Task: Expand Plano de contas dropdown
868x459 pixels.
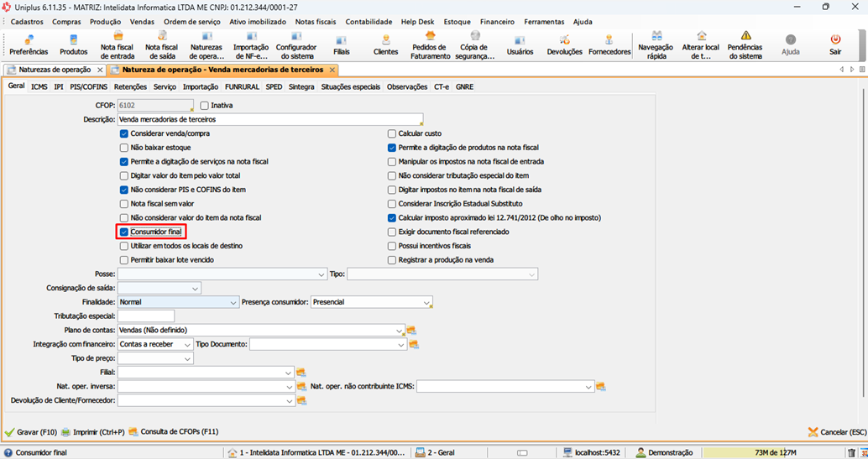Action: click(x=399, y=331)
